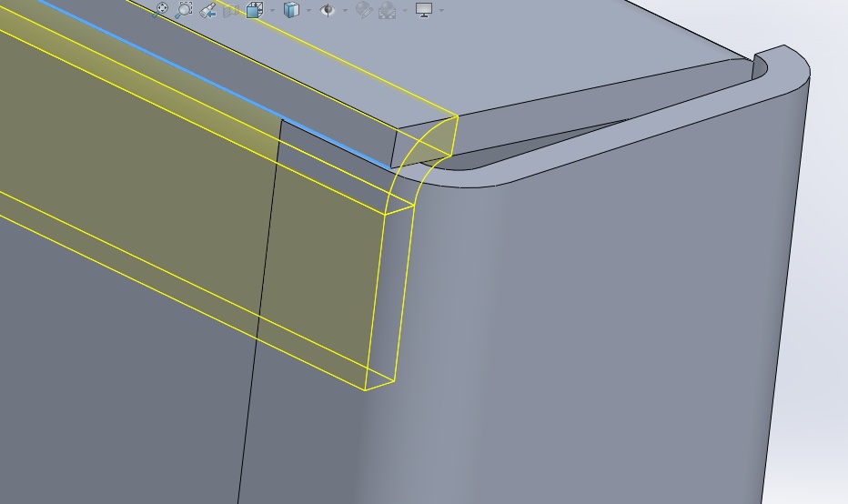The width and height of the screenshot is (848, 504).
Task: Click the View Settings monitor icon
Action: 423,10
